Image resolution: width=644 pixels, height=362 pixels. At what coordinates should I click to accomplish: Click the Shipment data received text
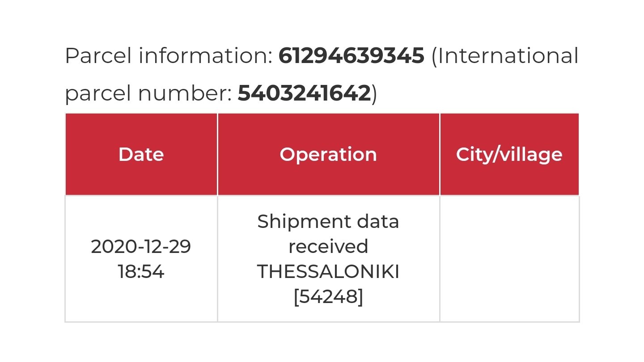328,234
